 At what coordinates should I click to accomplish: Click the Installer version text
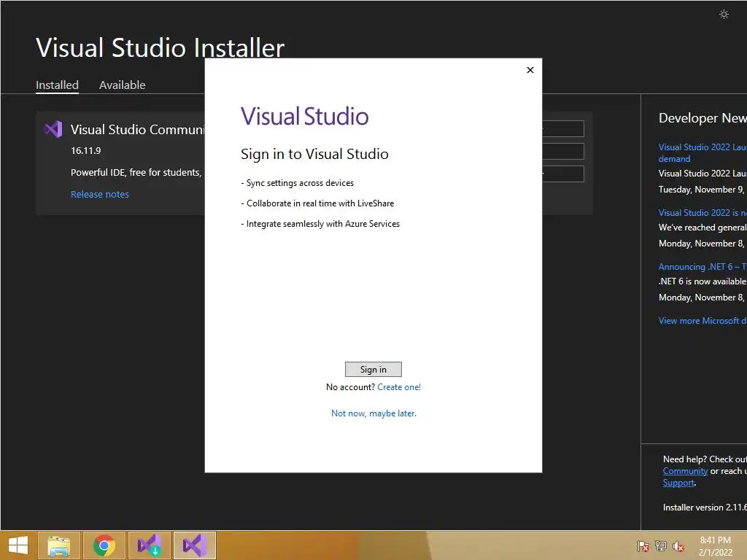tap(705, 507)
